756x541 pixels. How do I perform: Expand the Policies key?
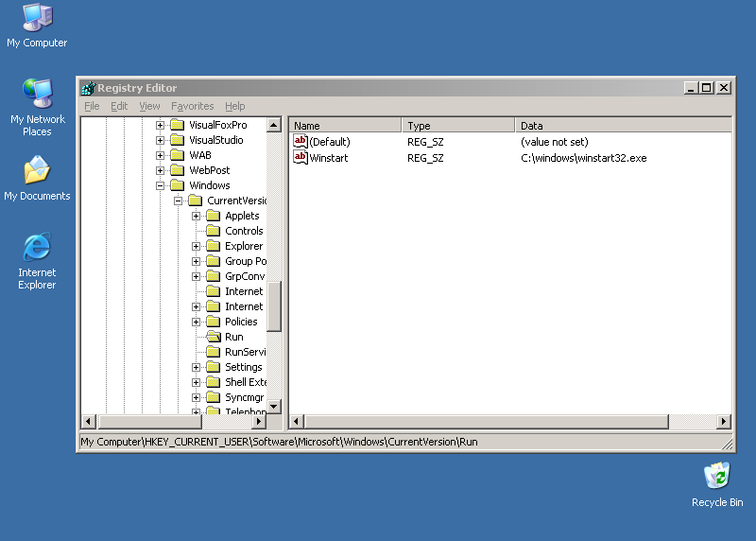pos(196,322)
